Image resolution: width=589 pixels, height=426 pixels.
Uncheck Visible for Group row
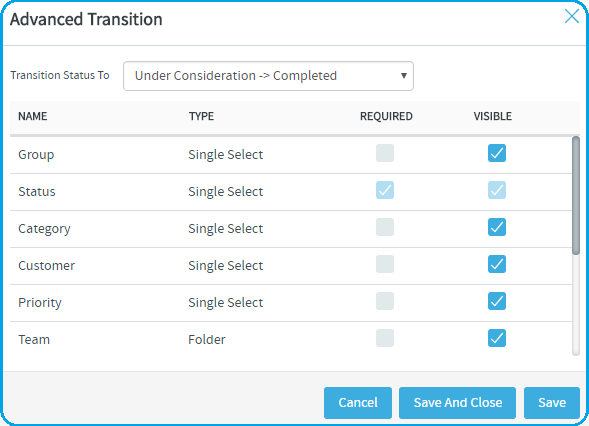[497, 153]
